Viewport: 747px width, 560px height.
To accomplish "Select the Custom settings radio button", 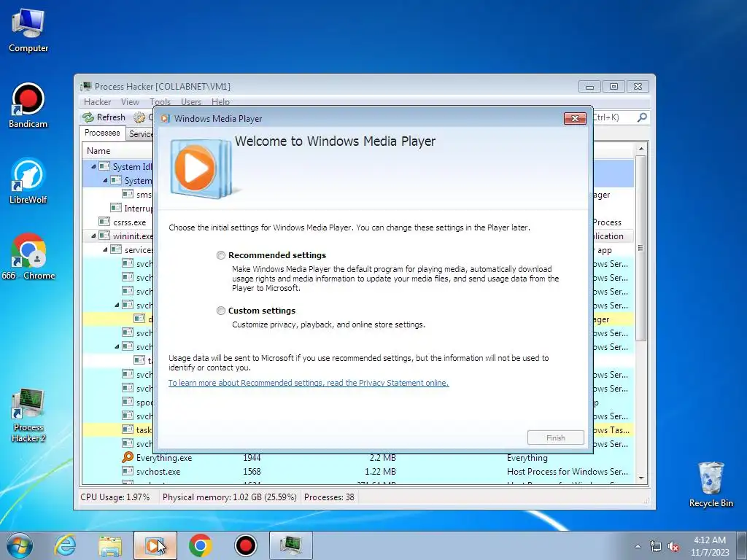I will 220,311.
